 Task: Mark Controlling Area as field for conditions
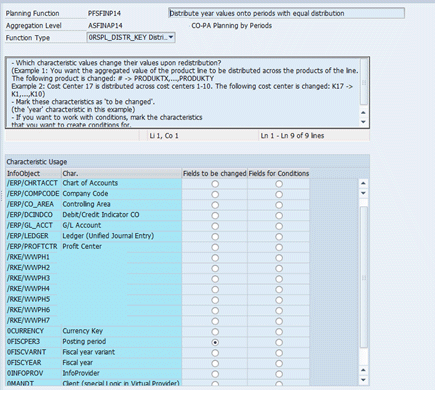tap(279, 205)
